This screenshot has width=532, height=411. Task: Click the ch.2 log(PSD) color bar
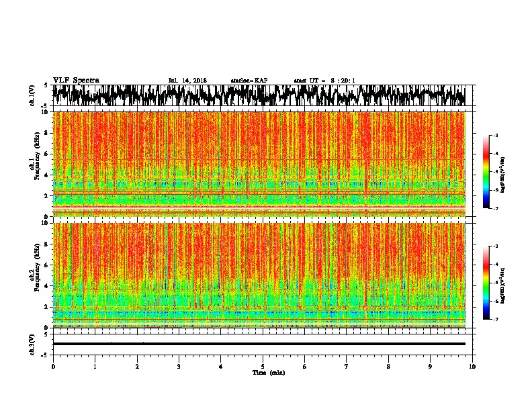486,283
